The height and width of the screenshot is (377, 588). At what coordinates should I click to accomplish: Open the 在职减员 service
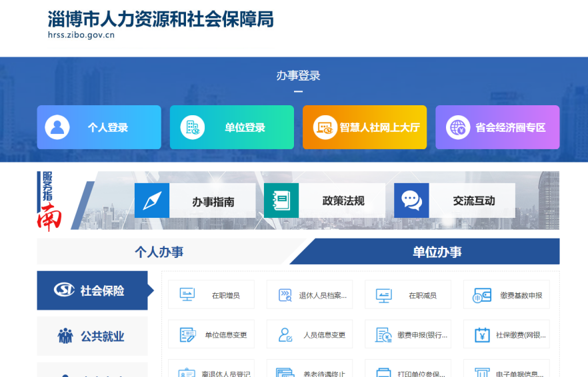tap(408, 295)
